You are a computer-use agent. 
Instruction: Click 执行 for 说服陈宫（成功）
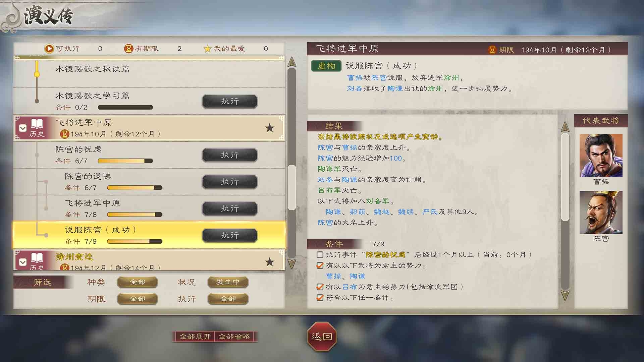click(230, 235)
